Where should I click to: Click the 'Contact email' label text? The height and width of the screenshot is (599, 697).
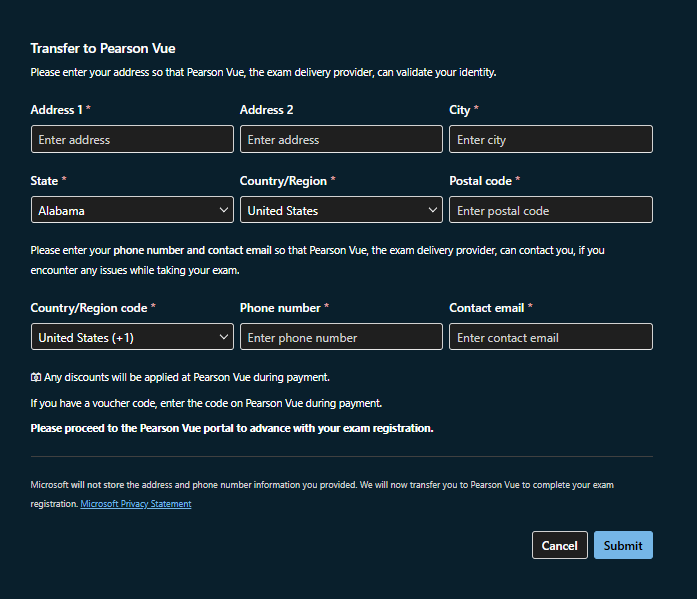coord(486,308)
